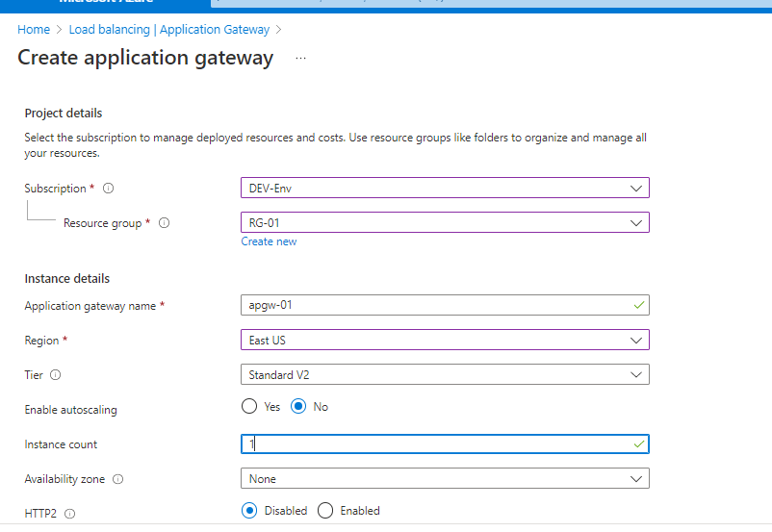Click the Resource group info icon
Image resolution: width=772 pixels, height=532 pixels.
pyautogui.click(x=165, y=223)
